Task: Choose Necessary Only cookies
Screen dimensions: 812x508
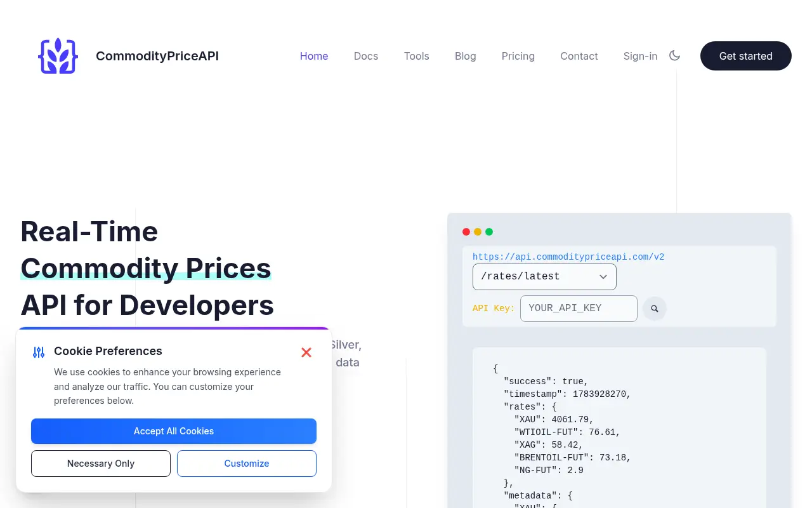Action: (x=101, y=464)
